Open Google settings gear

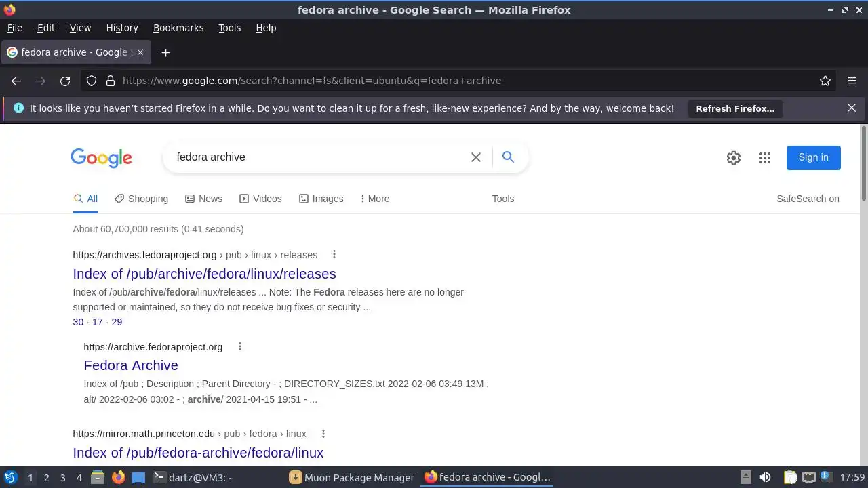click(x=734, y=158)
